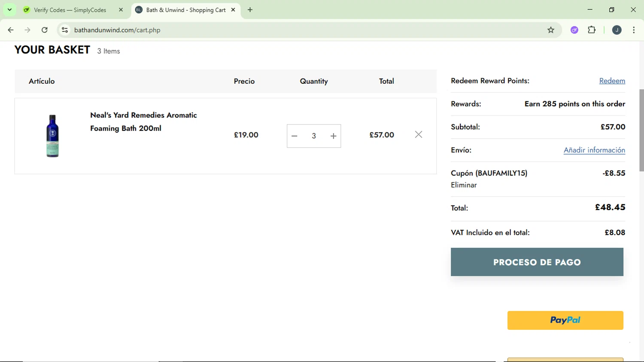Open Neal's Yard Remedies product thumbnail
This screenshot has width=644, height=362.
pyautogui.click(x=52, y=136)
